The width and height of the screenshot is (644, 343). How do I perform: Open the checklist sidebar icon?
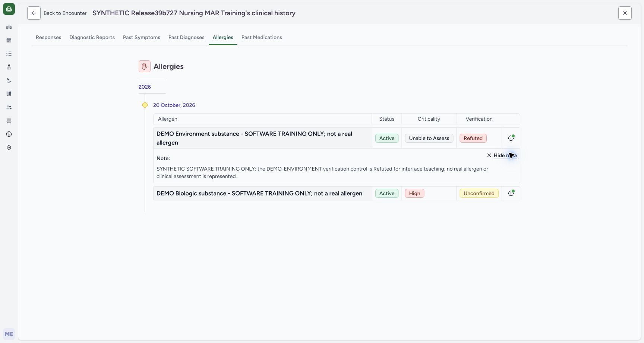(x=9, y=54)
